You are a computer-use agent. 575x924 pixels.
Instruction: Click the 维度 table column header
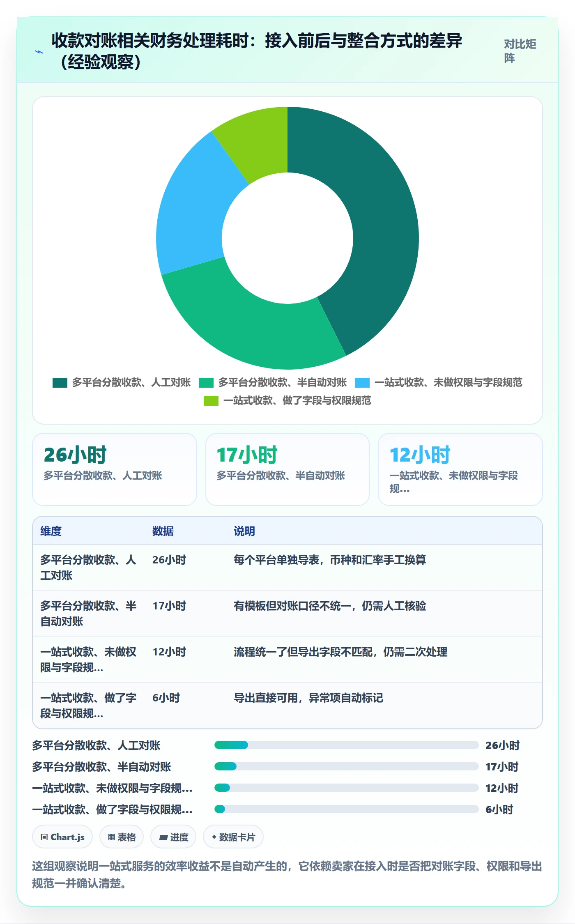[51, 531]
